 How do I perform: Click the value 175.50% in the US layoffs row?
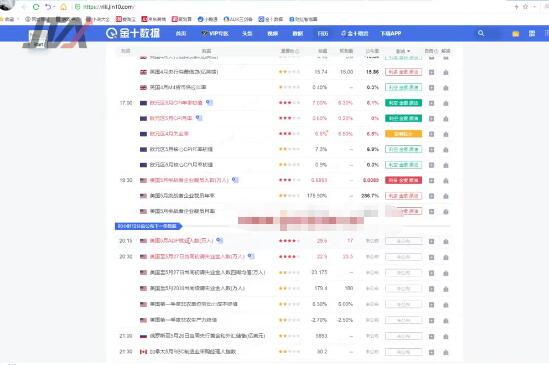coord(317,196)
